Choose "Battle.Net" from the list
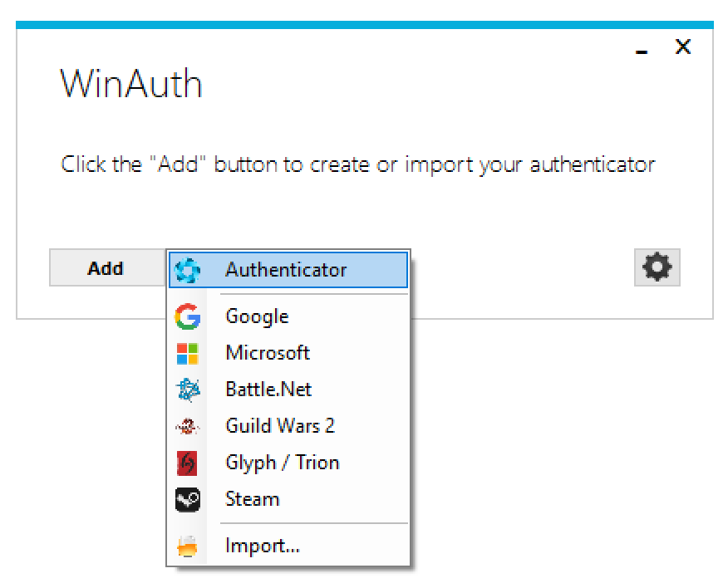728x588 pixels. coord(268,389)
